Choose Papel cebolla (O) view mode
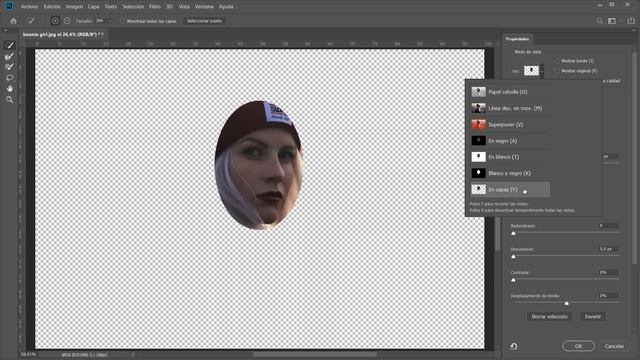Viewport: 640px width, 360px height. point(509,92)
